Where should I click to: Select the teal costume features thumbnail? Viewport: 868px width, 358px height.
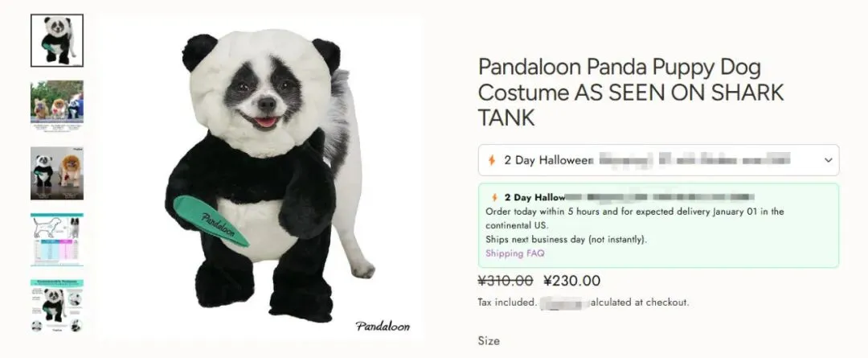coord(57,306)
